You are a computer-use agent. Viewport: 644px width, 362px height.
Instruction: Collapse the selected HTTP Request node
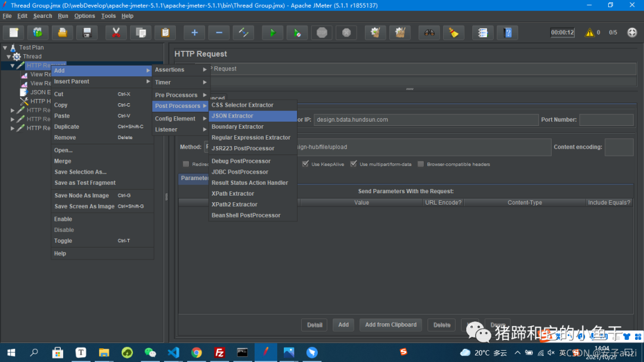13,66
